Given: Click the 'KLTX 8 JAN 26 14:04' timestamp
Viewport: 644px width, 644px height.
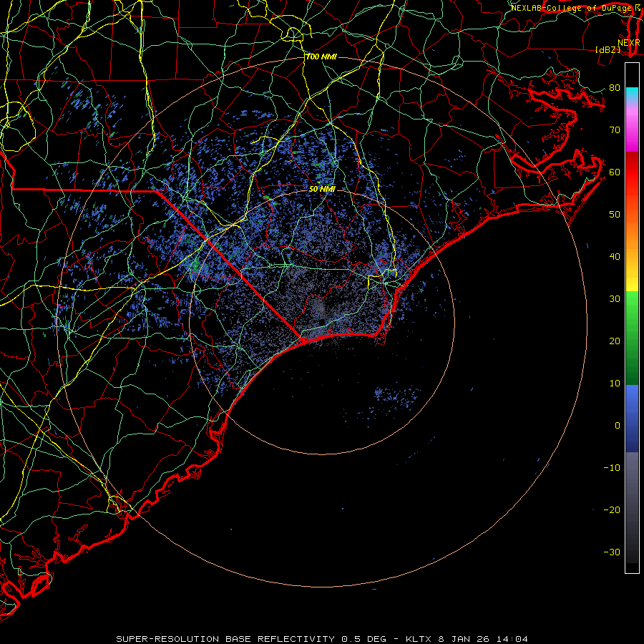Looking at the screenshot, I should (467, 639).
